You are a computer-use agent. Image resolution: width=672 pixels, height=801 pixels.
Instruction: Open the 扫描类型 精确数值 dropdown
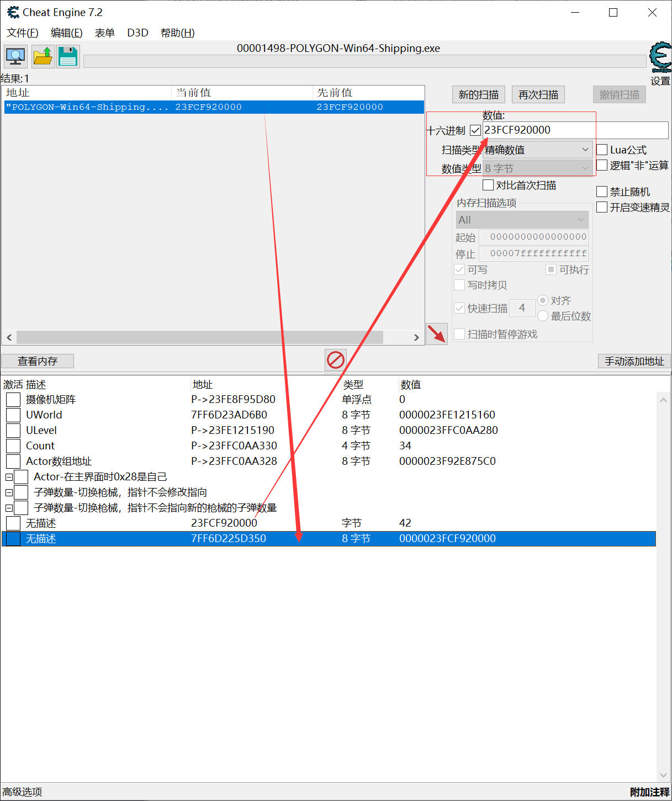[537, 150]
